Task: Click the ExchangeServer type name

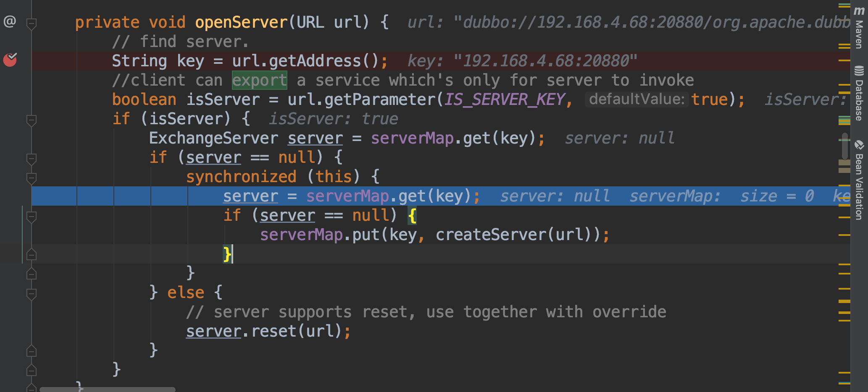Action: tap(213, 138)
